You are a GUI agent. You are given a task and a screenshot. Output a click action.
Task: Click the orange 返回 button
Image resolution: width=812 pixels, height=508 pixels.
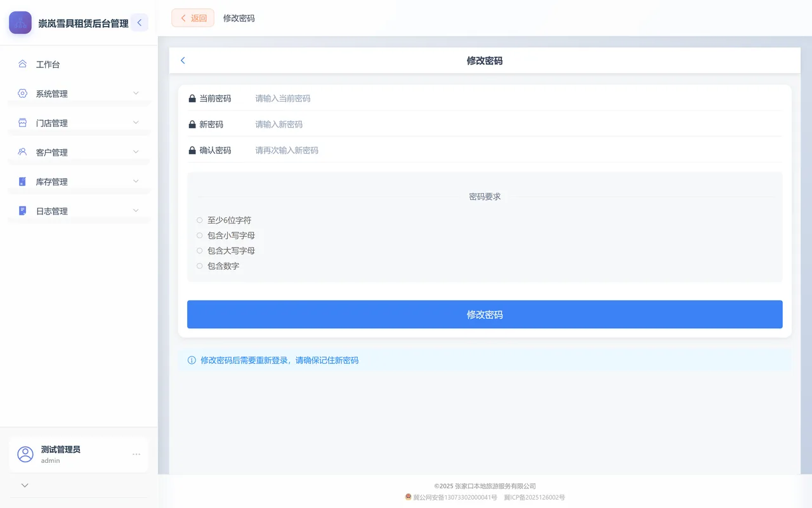[x=193, y=18]
